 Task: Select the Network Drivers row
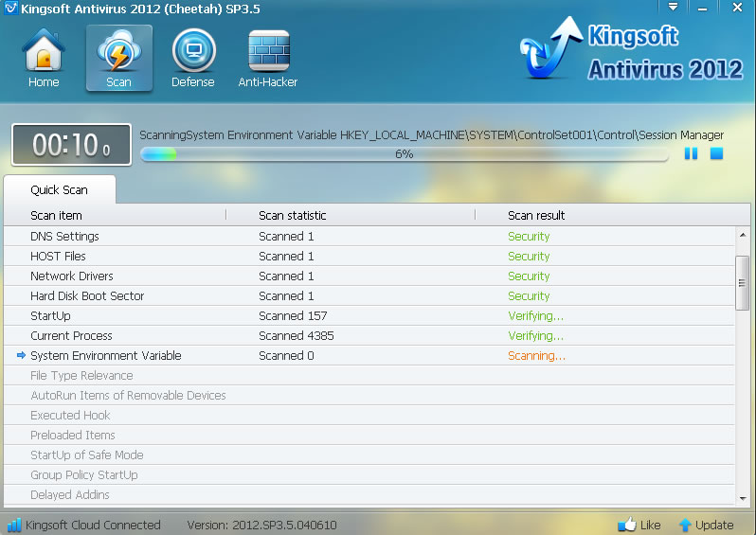pos(369,276)
